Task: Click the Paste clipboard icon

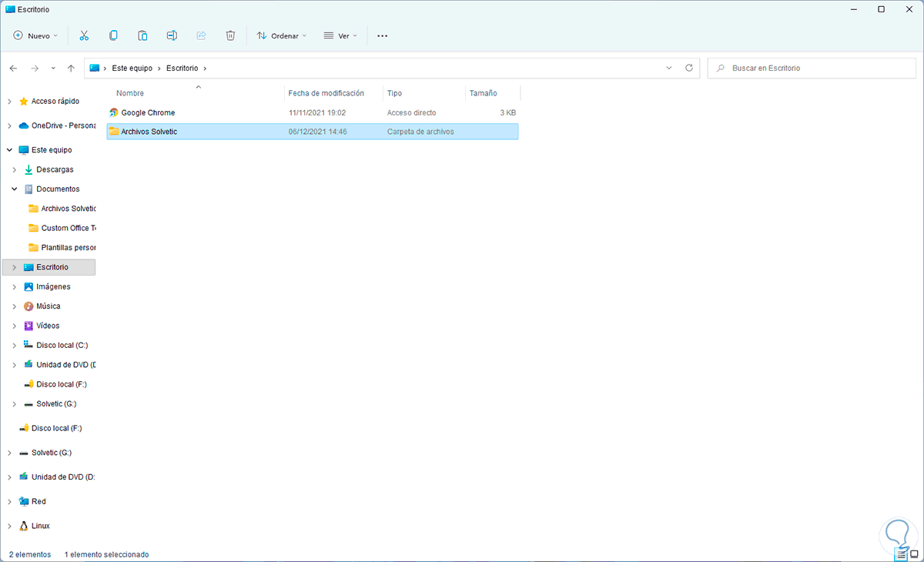Action: pyautogui.click(x=142, y=35)
